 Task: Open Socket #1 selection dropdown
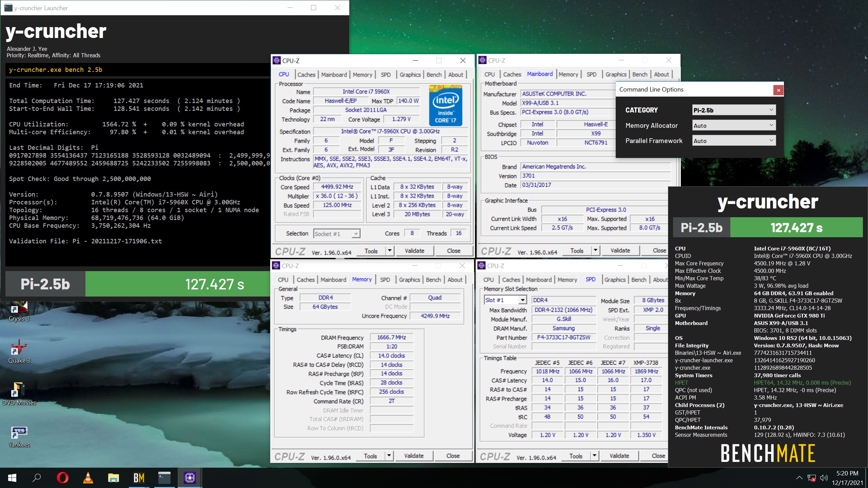point(337,234)
